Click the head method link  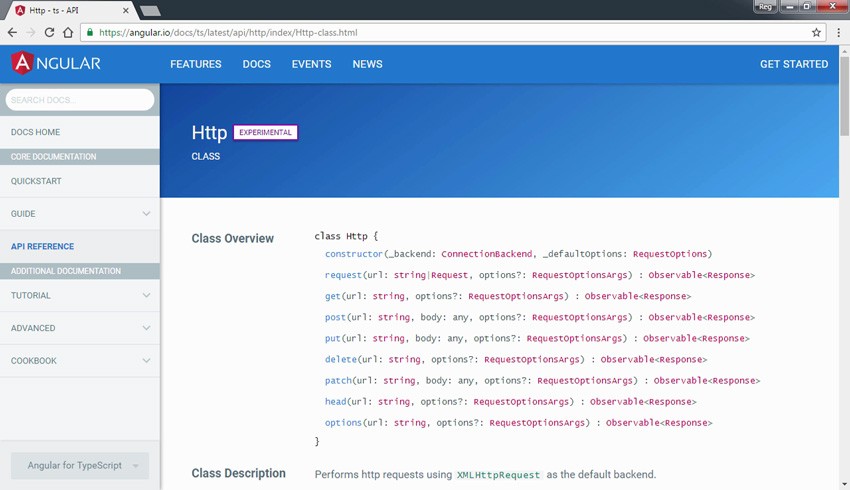[x=335, y=402]
